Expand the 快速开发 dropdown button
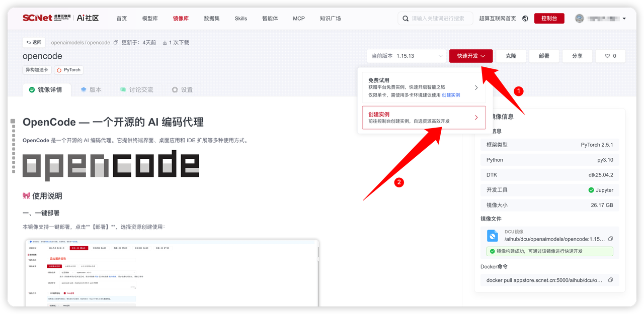 click(x=471, y=56)
